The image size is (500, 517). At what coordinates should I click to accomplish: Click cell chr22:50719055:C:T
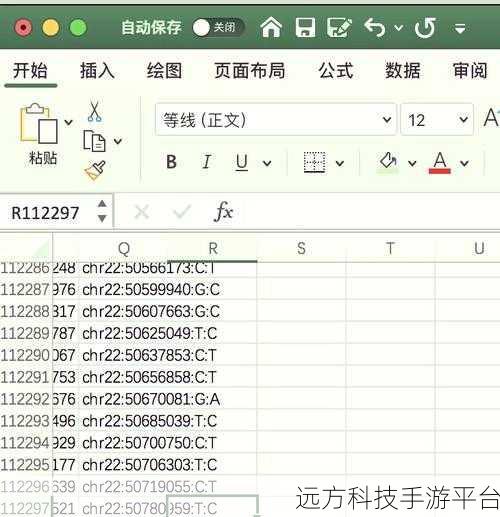click(x=149, y=487)
